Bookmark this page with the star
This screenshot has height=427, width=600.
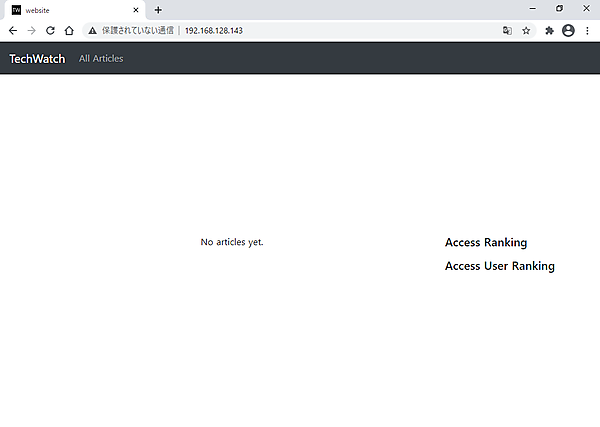(x=526, y=30)
